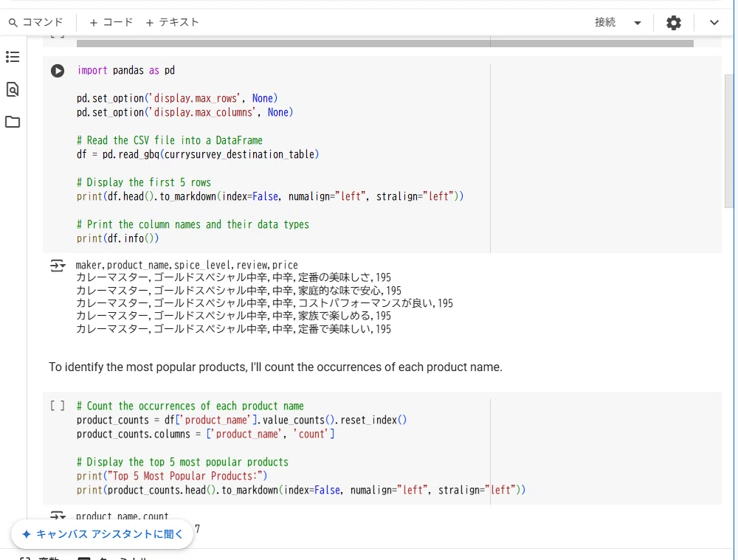This screenshot has height=560, width=738.
Task: Add a new text cell with テキスト
Action: (x=172, y=22)
